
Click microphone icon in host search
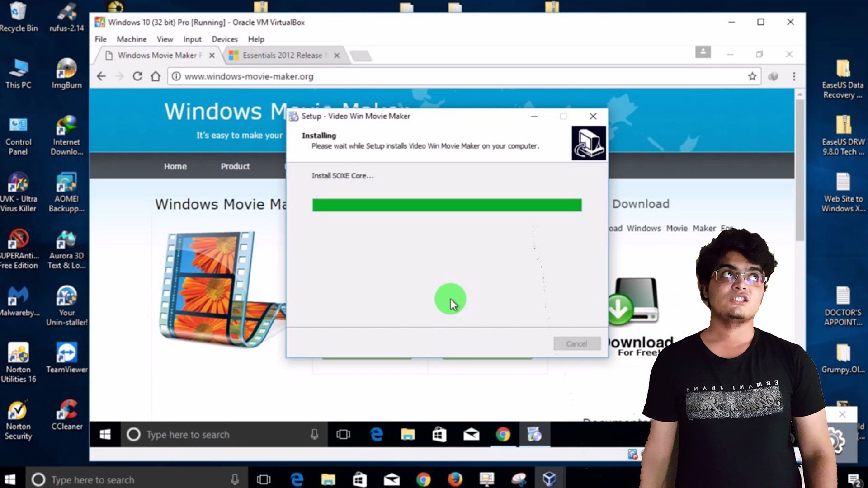click(x=235, y=479)
